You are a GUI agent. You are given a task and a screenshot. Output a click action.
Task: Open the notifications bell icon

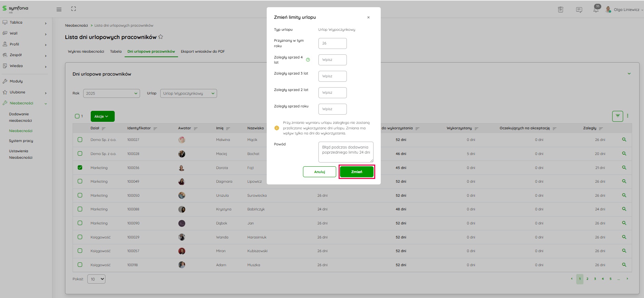tap(596, 10)
